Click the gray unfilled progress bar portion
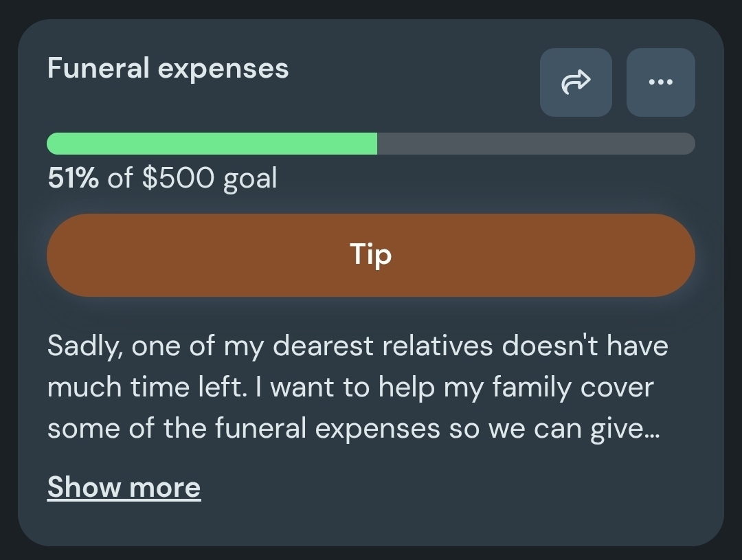Screen dimensions: 742x560 tap(536, 144)
